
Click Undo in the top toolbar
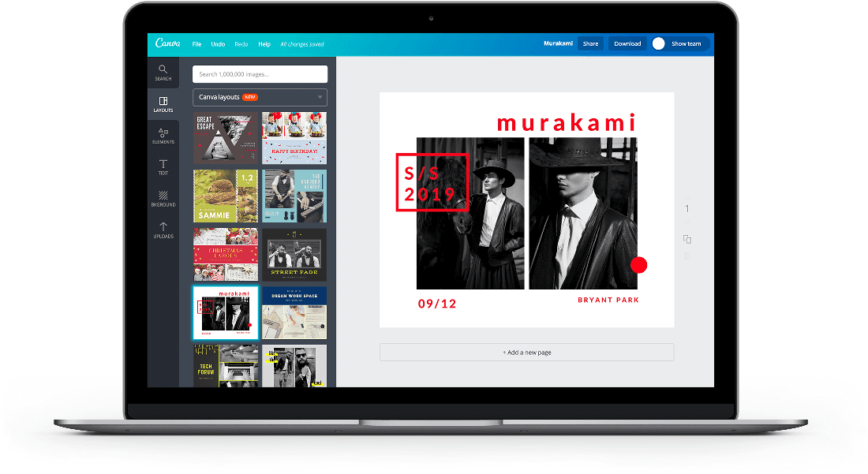[x=218, y=44]
